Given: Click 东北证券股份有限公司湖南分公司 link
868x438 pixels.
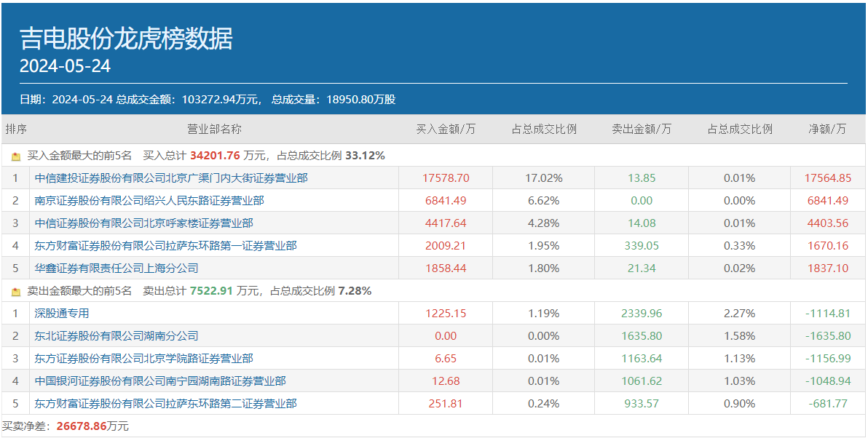Looking at the screenshot, I should click(x=117, y=336).
